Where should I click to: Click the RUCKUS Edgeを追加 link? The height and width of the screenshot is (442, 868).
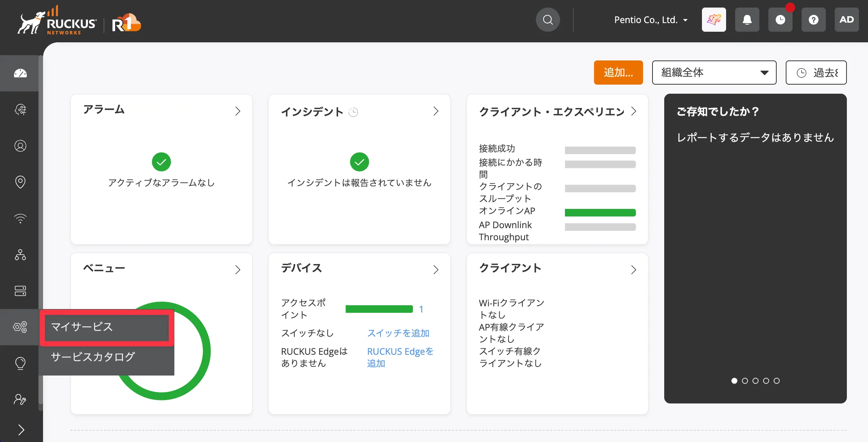point(400,357)
